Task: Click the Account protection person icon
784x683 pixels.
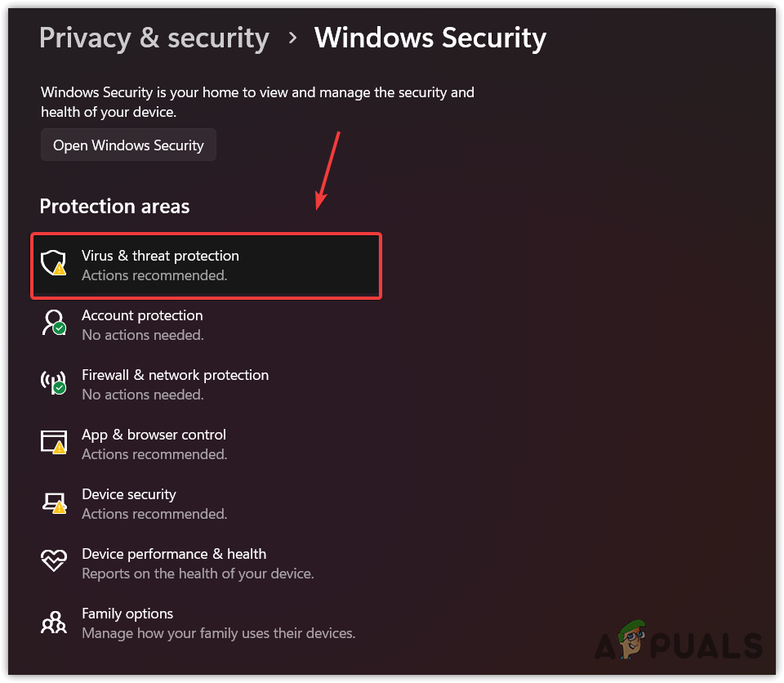Action: [53, 323]
